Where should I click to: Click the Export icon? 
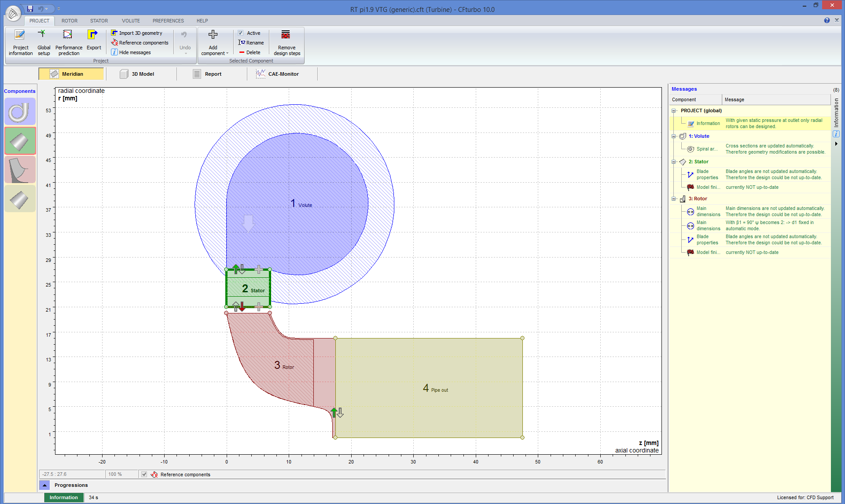(93, 35)
